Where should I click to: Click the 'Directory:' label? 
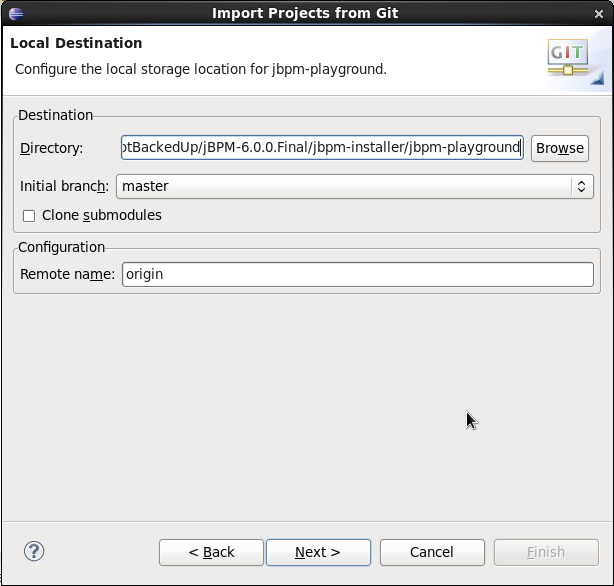51,148
